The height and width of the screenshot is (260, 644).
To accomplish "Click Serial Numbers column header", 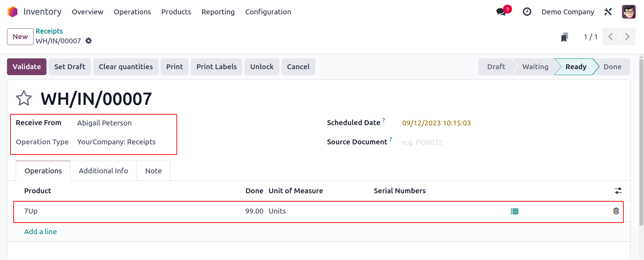I will point(400,191).
